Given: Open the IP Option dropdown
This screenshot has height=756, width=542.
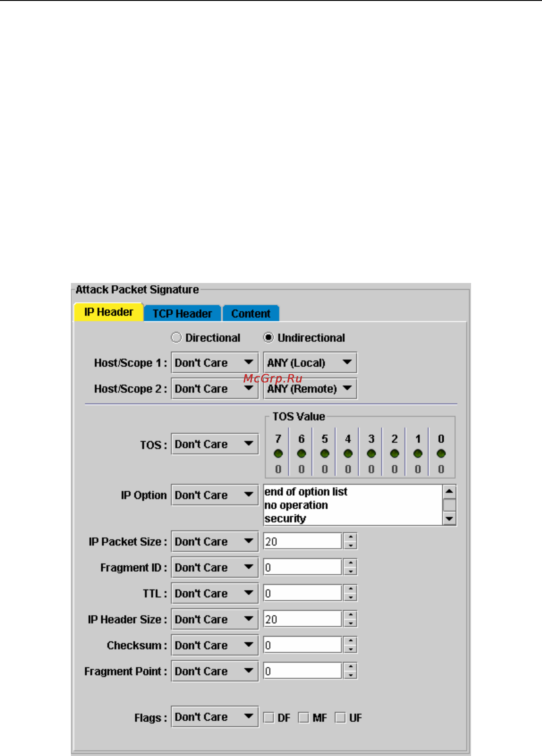Looking at the screenshot, I should tap(215, 495).
